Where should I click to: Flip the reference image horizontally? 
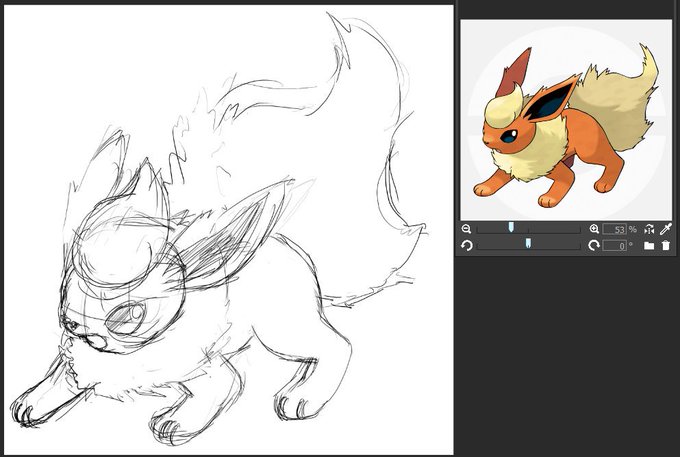649,229
